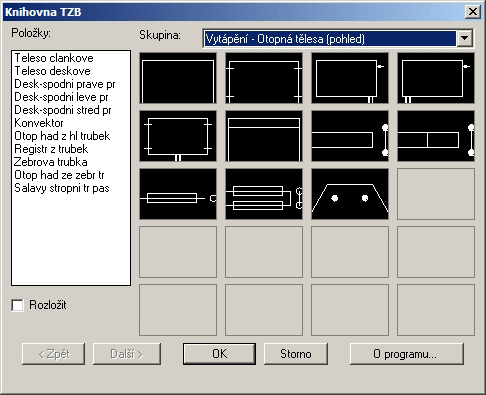This screenshot has height=395, width=486.
Task: Choose radiator symbol with bottom-right connection
Action: pos(350,78)
